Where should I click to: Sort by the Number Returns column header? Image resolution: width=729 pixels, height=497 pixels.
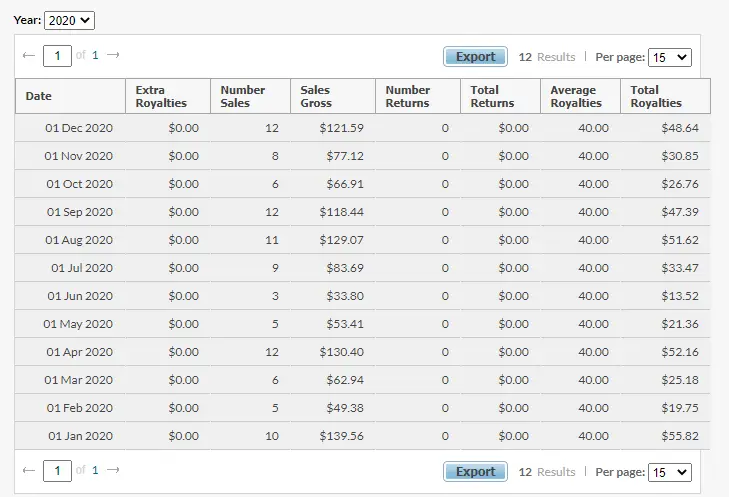click(418, 96)
